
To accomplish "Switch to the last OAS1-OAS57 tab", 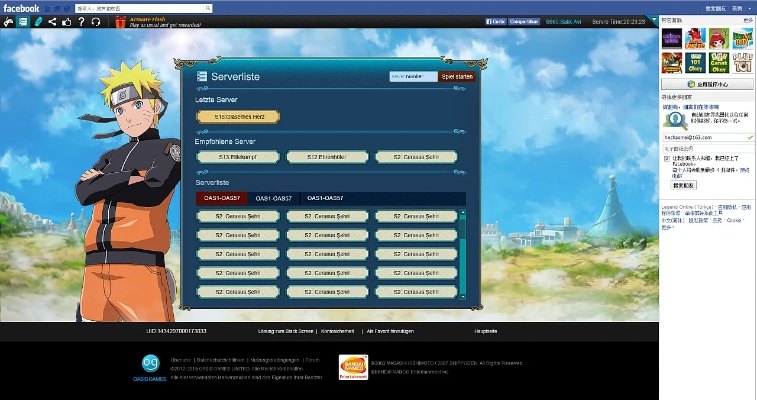I will pyautogui.click(x=325, y=198).
